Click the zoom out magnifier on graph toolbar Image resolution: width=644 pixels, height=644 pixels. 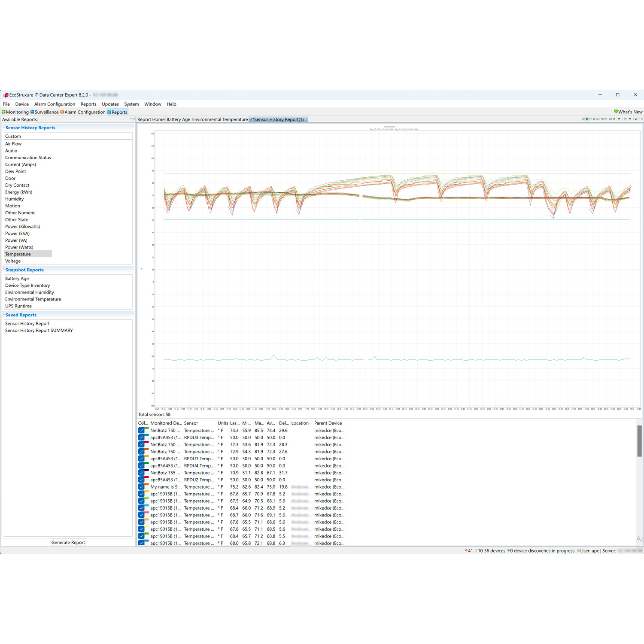click(597, 119)
